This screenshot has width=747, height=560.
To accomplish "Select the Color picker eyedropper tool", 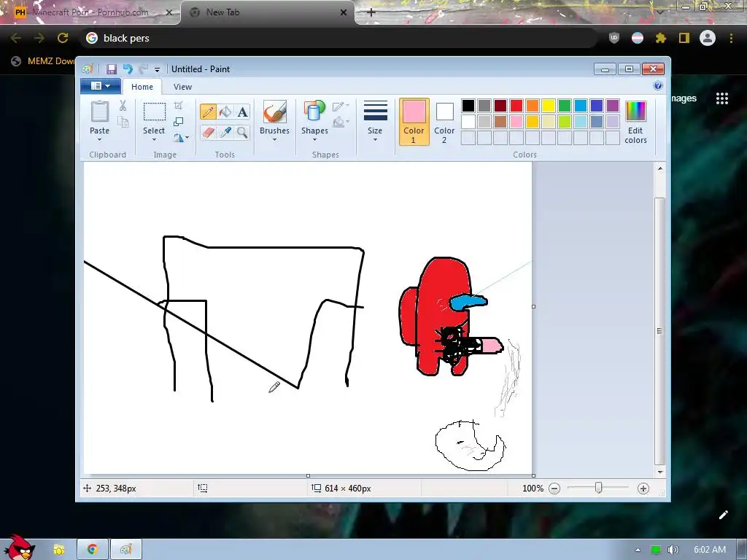I will pos(225,132).
